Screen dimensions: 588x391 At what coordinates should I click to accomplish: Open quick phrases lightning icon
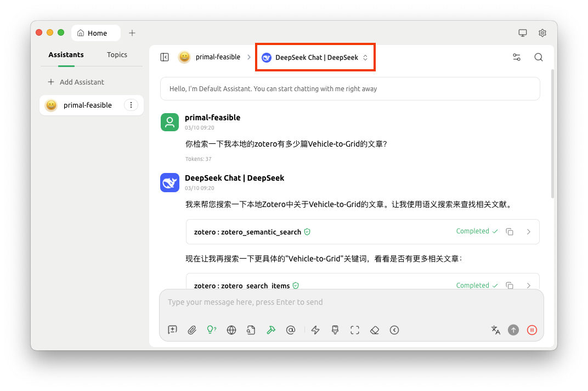pos(315,330)
